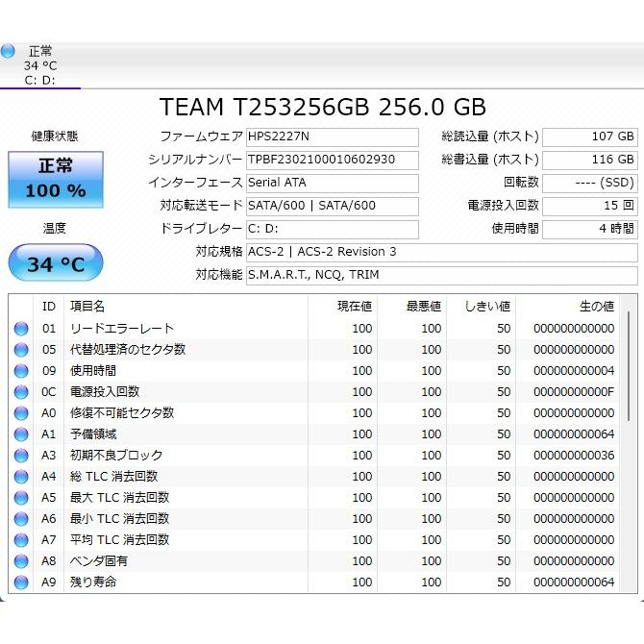The width and height of the screenshot is (644, 644).
Task: Click the 項目名 column header
Action: (186, 307)
